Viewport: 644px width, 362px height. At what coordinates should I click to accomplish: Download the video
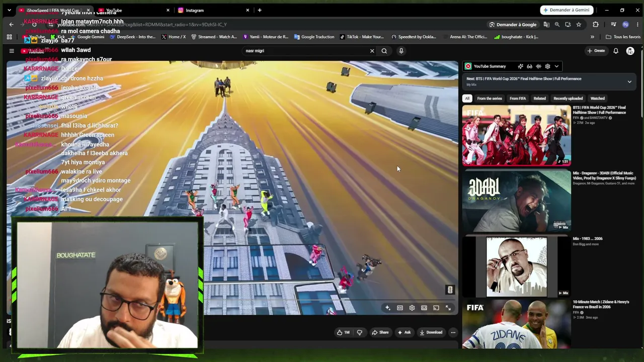tap(431, 332)
